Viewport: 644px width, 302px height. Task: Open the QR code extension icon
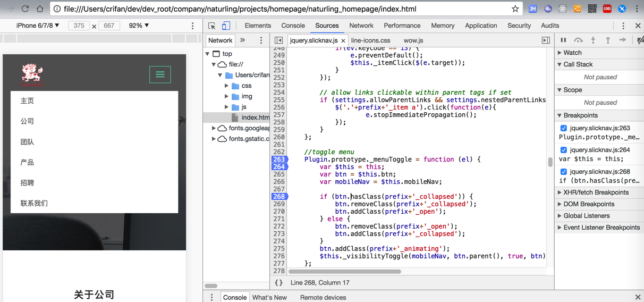click(592, 9)
